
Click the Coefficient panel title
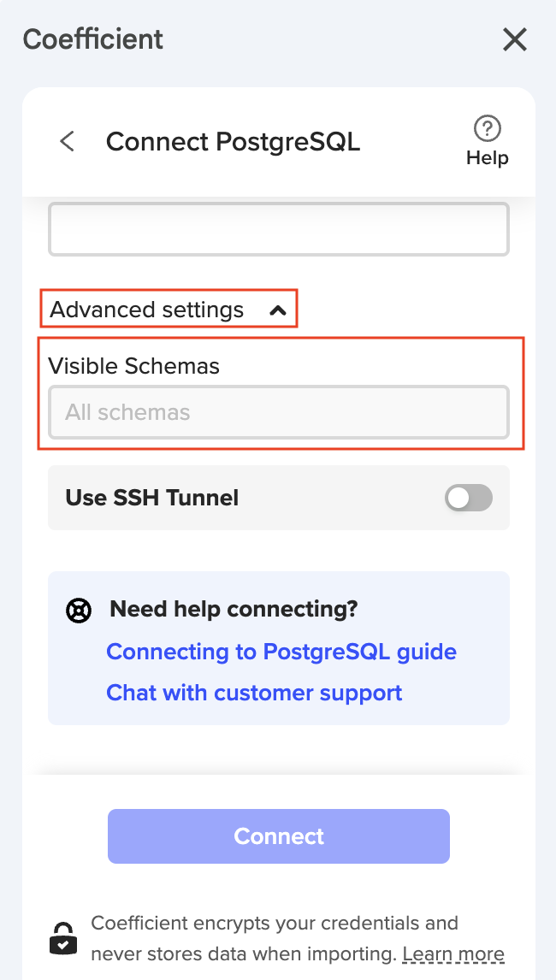[93, 39]
